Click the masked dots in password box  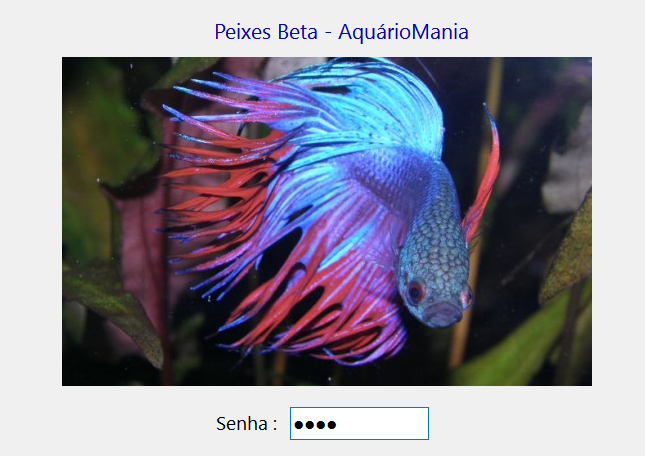coord(316,425)
